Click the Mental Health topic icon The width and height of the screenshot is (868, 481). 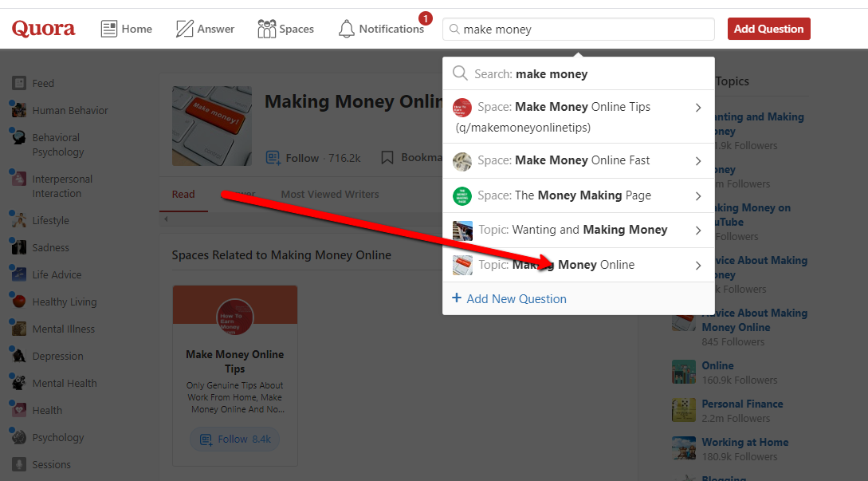coord(19,383)
